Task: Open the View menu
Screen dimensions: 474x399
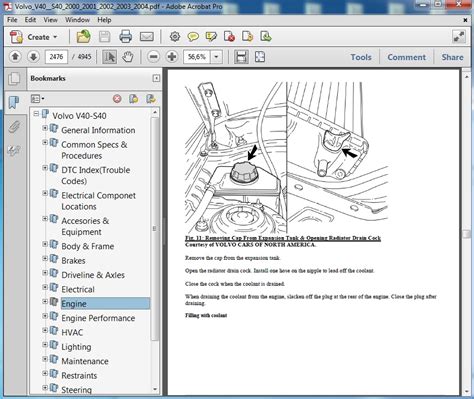Action: pos(50,20)
